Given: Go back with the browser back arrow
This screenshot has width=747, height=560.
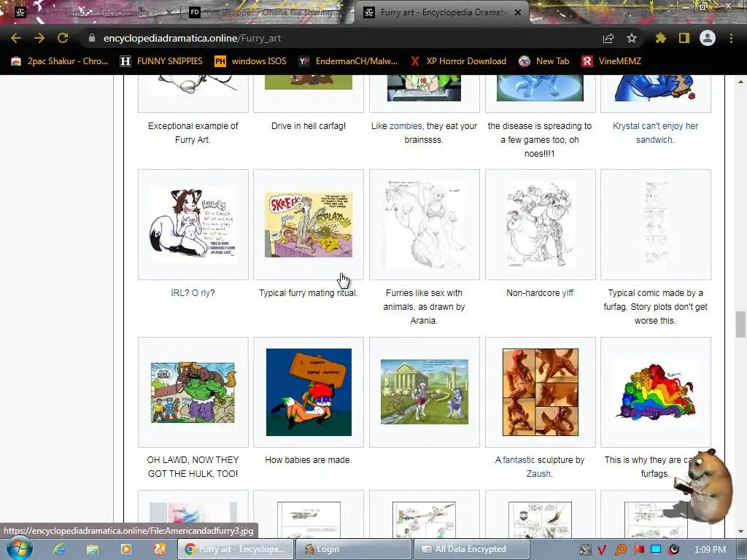Looking at the screenshot, I should [16, 38].
